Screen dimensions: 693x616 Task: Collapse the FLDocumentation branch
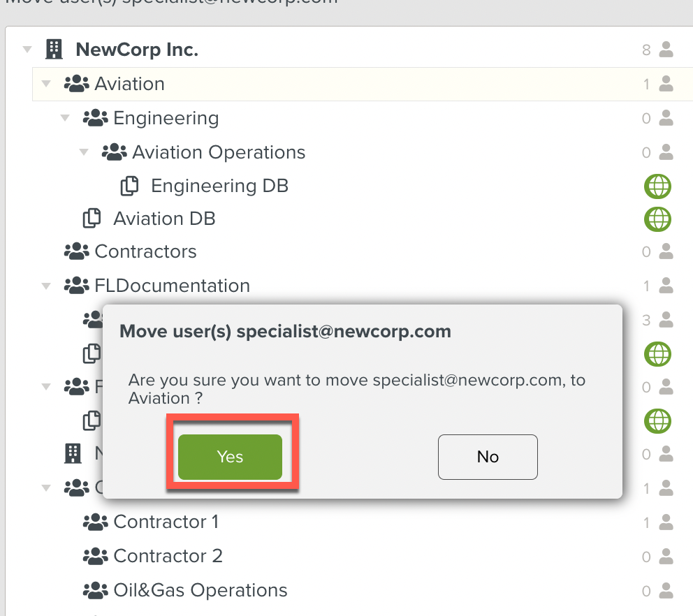click(x=46, y=285)
